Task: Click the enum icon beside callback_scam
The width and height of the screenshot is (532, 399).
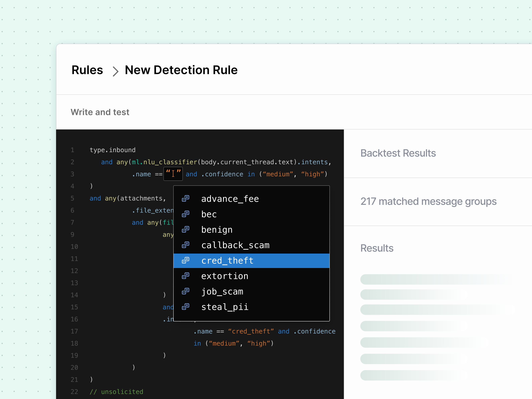Action: pyautogui.click(x=185, y=245)
